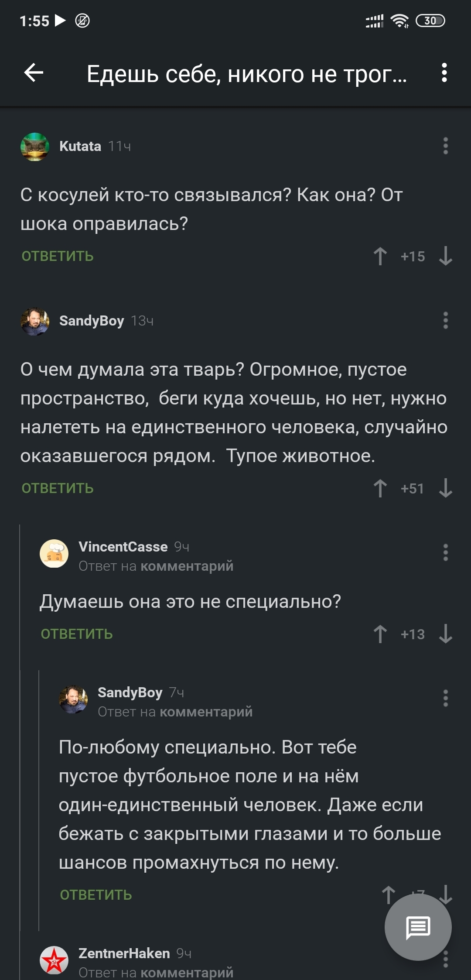Open options for SandyBoy's 7ч reply
471x980 pixels.
[445, 699]
